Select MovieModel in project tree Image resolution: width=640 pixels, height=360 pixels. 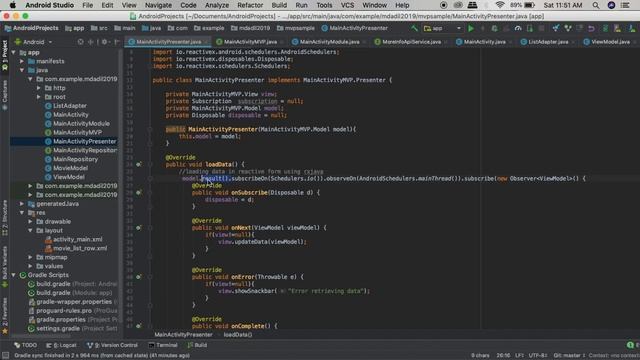[70, 168]
